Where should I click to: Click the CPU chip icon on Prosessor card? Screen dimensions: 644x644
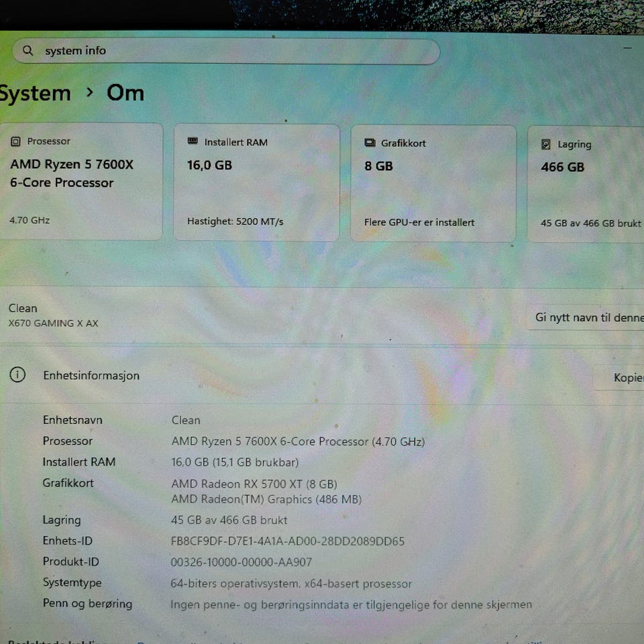pos(15,142)
